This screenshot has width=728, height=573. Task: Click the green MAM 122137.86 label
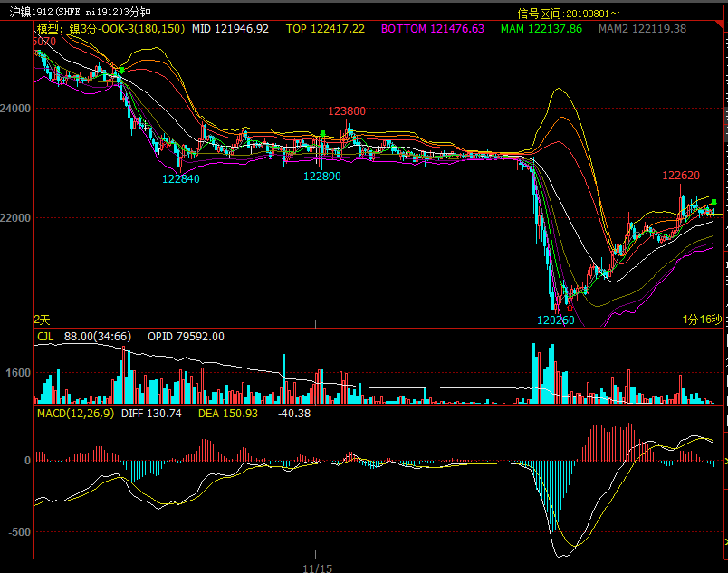click(x=541, y=29)
